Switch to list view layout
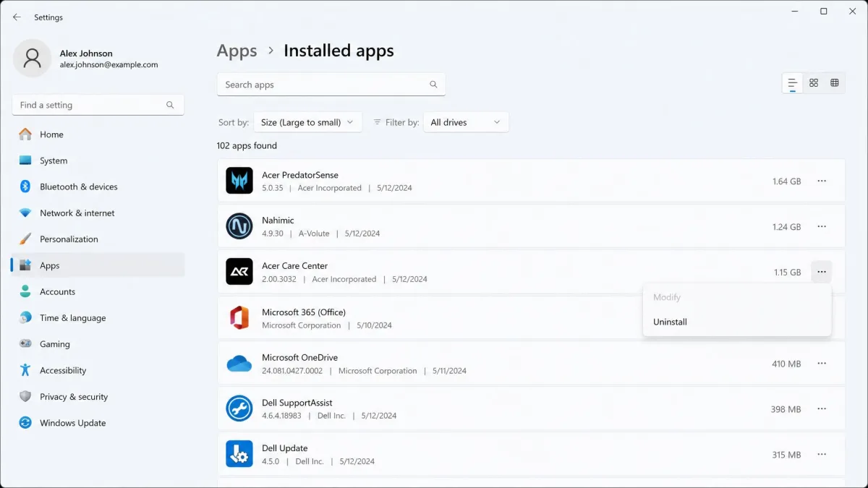 point(793,83)
